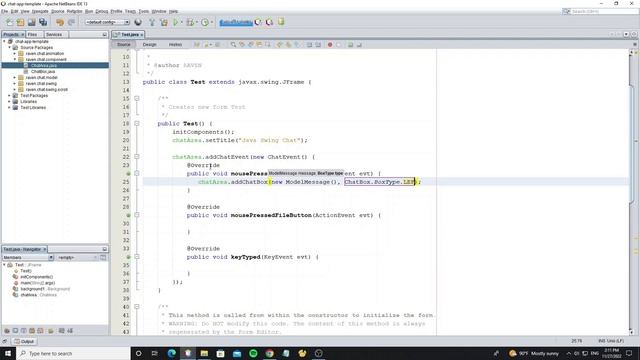Click the Open Project toolbar icon

click(31, 22)
